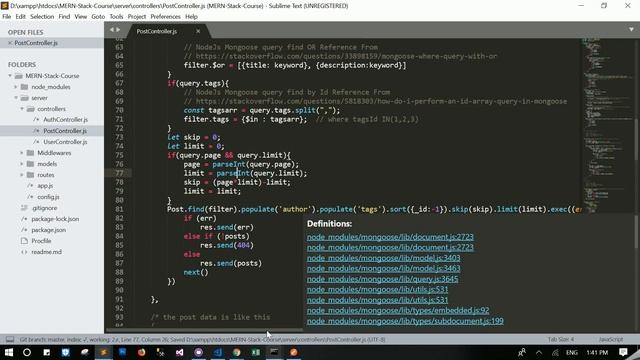Screen dimensions: 640x360
Task: Open Excel from the taskbar
Action: click(256, 352)
